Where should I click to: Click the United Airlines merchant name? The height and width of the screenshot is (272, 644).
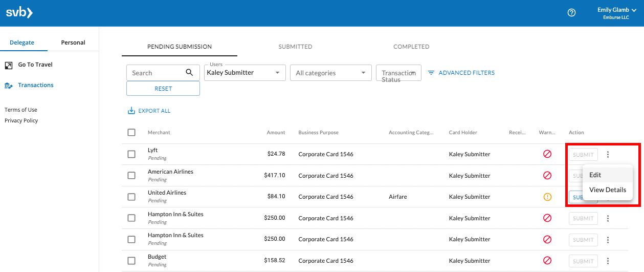click(x=167, y=193)
